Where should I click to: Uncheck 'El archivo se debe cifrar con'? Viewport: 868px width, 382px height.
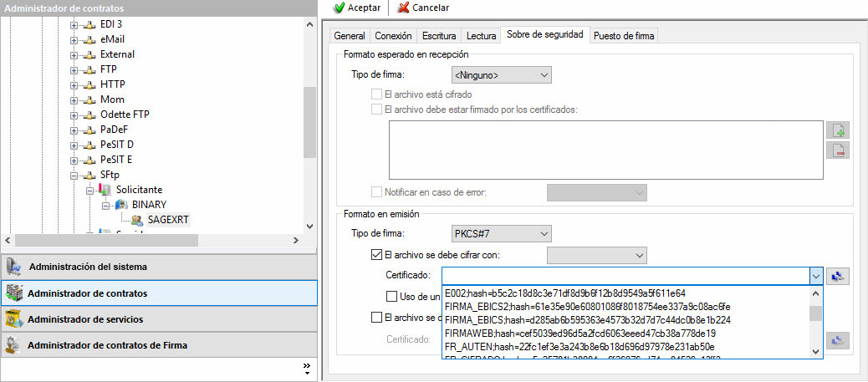pos(376,255)
